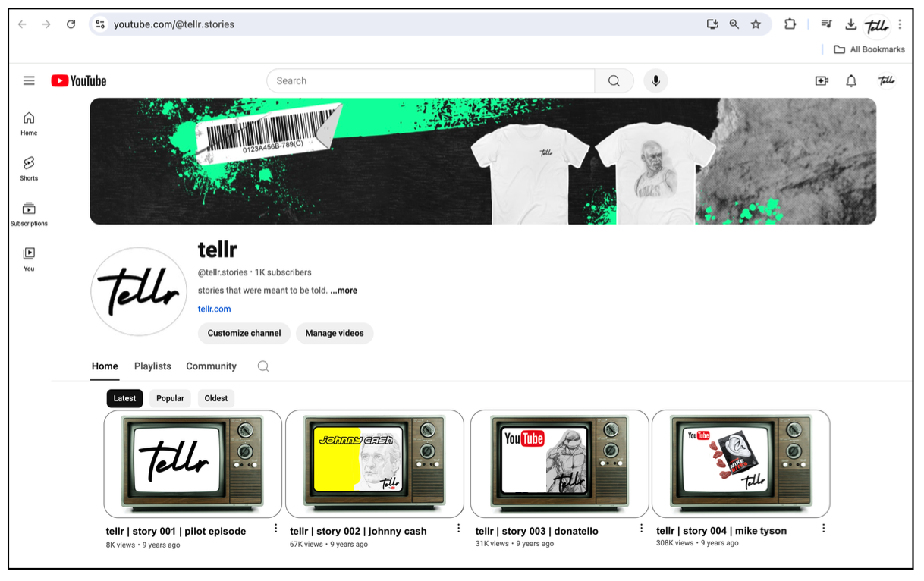The height and width of the screenshot is (581, 924).
Task: Open the notifications bell
Action: click(851, 81)
